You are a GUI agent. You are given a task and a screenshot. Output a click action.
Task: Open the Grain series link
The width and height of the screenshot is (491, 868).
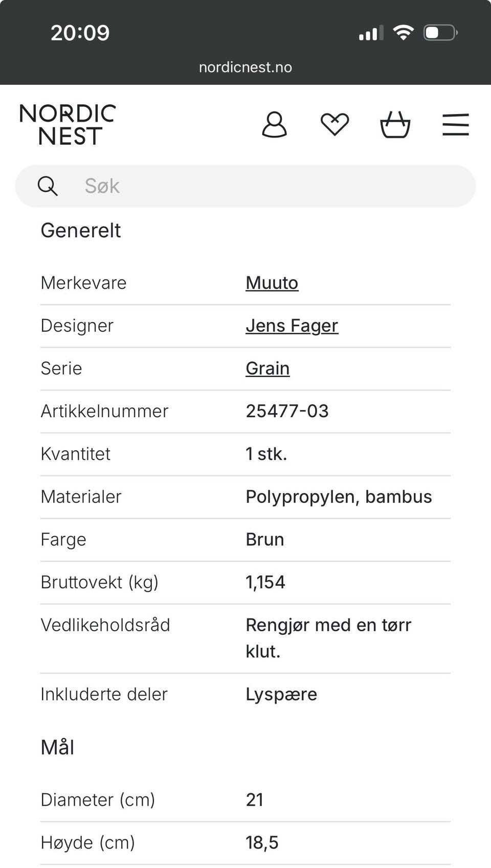tap(267, 368)
